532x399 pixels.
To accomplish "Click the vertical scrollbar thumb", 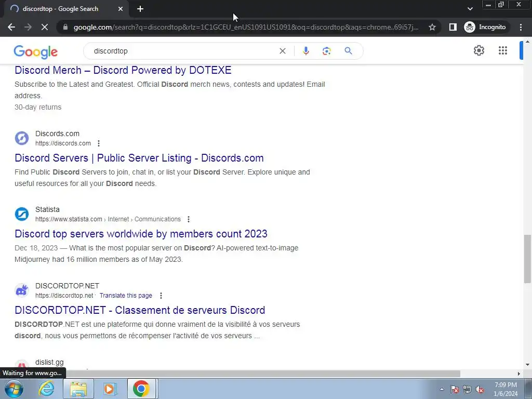I will pos(527,259).
